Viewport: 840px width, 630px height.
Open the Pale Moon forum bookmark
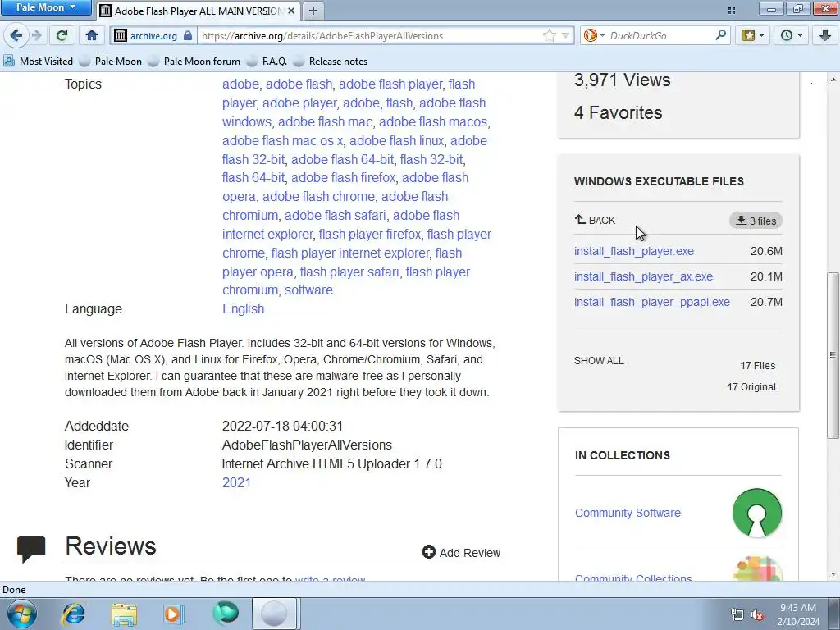[x=195, y=61]
